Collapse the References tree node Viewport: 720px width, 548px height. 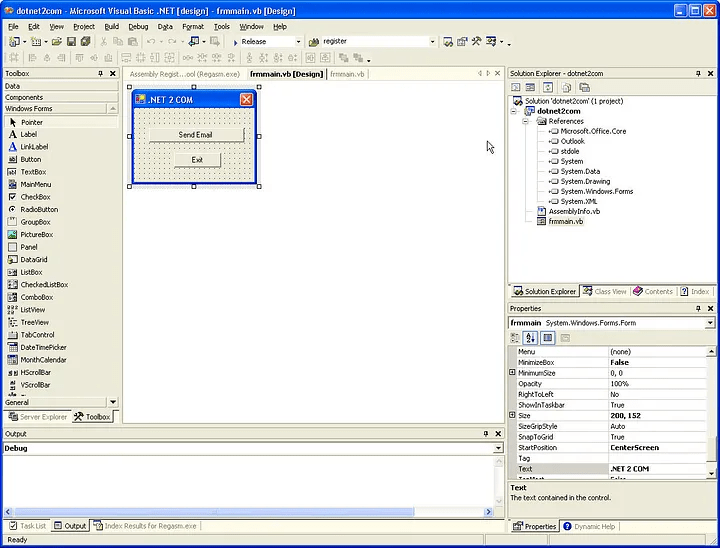tap(527, 121)
